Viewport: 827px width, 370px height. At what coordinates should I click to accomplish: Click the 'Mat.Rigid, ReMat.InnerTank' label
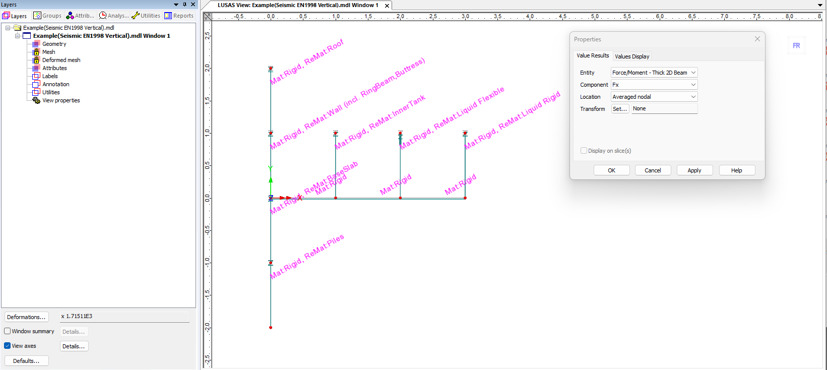381,122
